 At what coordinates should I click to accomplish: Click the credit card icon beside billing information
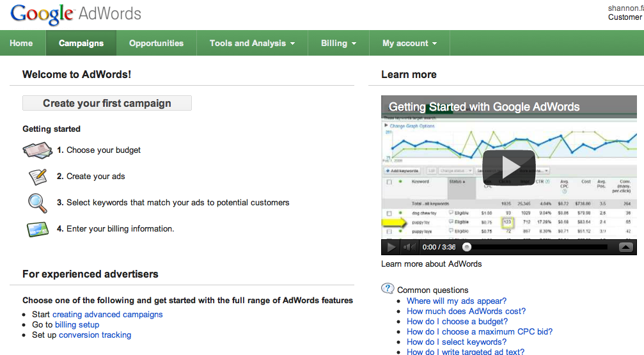[x=37, y=229]
